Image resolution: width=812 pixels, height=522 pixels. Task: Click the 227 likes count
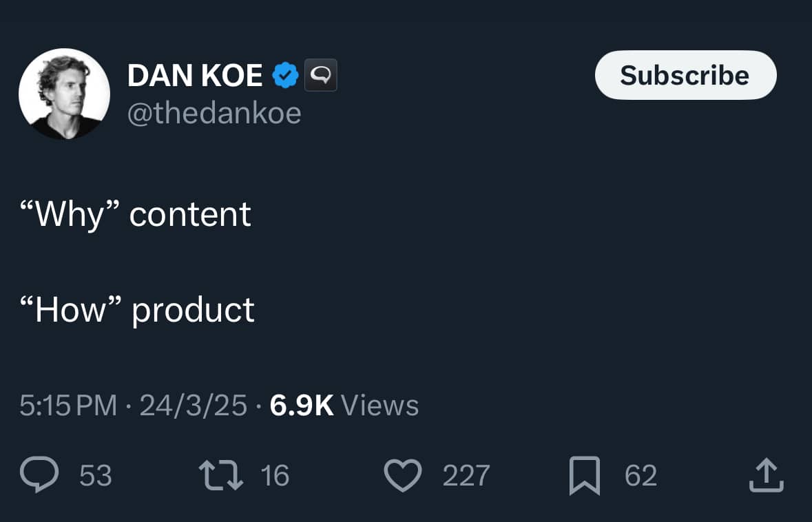pos(466,475)
